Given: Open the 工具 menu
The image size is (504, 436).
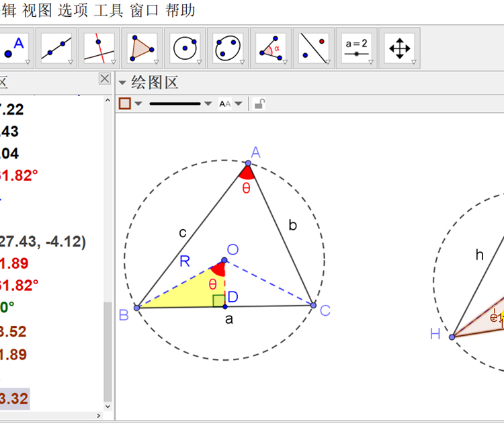Looking at the screenshot, I should (108, 10).
